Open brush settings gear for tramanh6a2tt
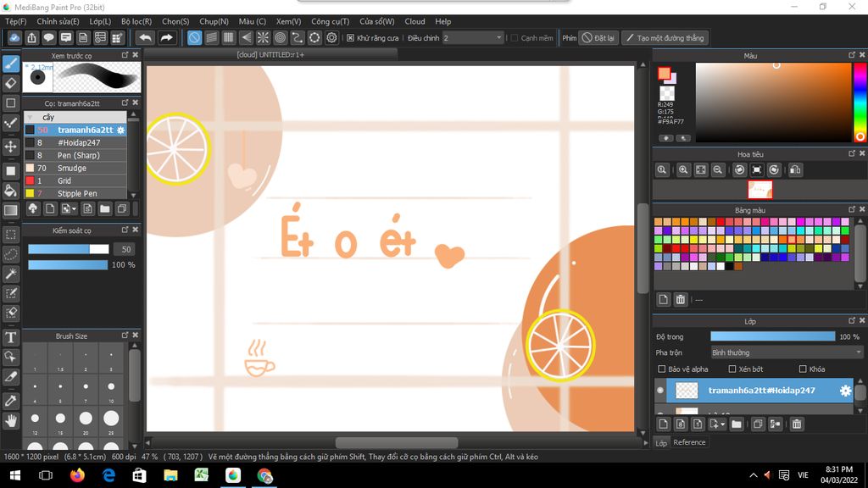Screen dimensions: 868x488 (x=120, y=130)
